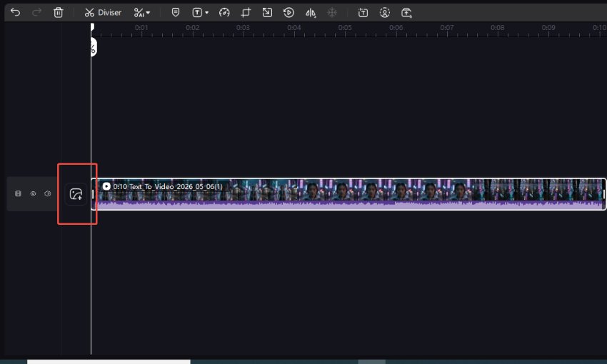Click the playhead top marker
The width and height of the screenshot is (607, 364).
pos(92,26)
